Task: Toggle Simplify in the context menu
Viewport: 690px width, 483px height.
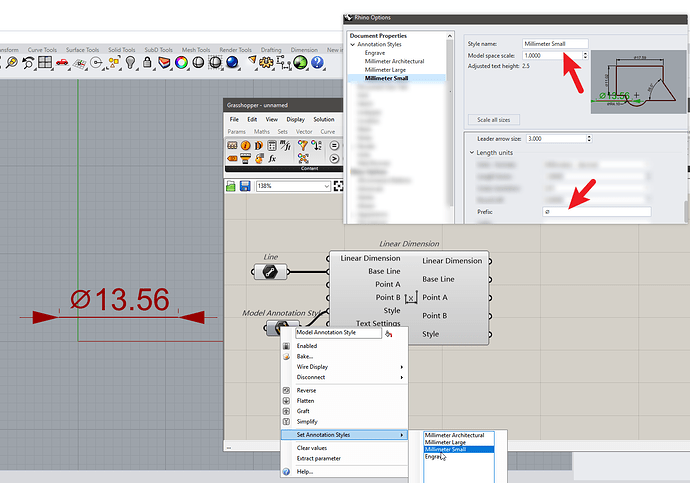Action: pyautogui.click(x=307, y=422)
